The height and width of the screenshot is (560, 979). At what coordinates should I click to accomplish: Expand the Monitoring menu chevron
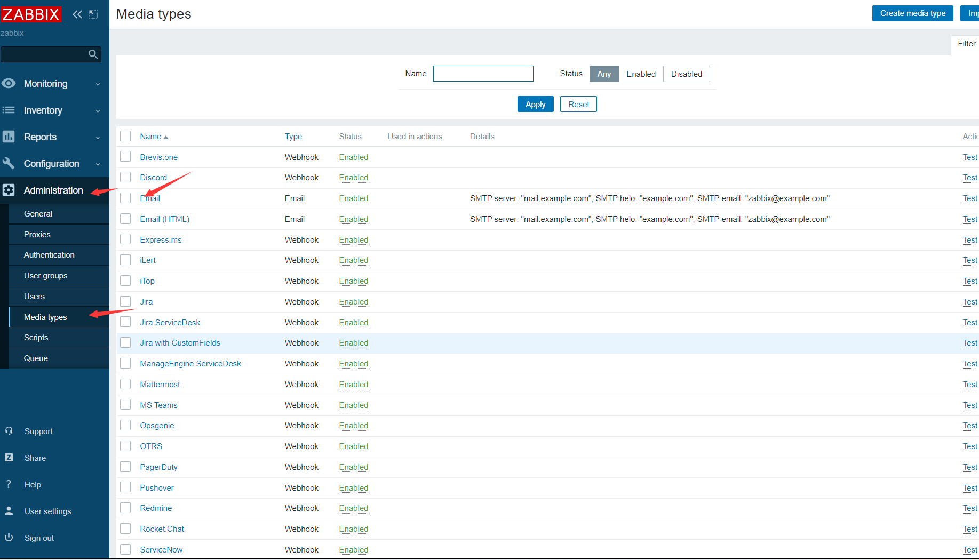(98, 84)
